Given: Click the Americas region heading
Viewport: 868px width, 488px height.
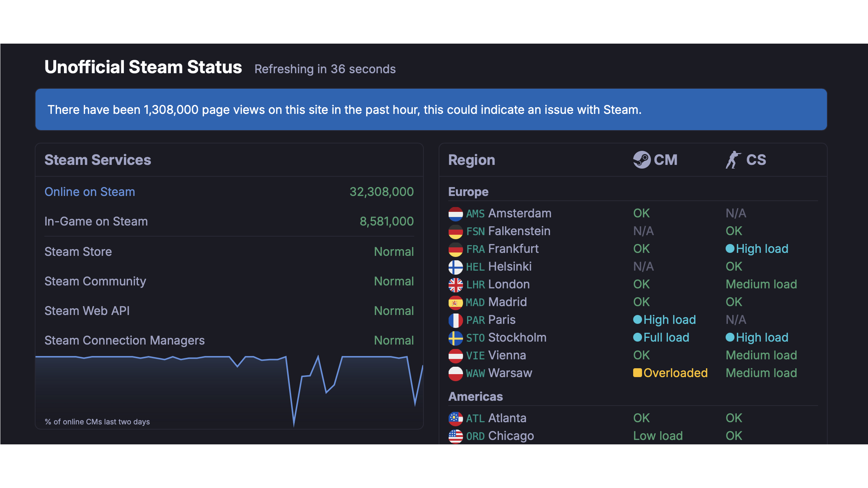Looking at the screenshot, I should (x=475, y=397).
